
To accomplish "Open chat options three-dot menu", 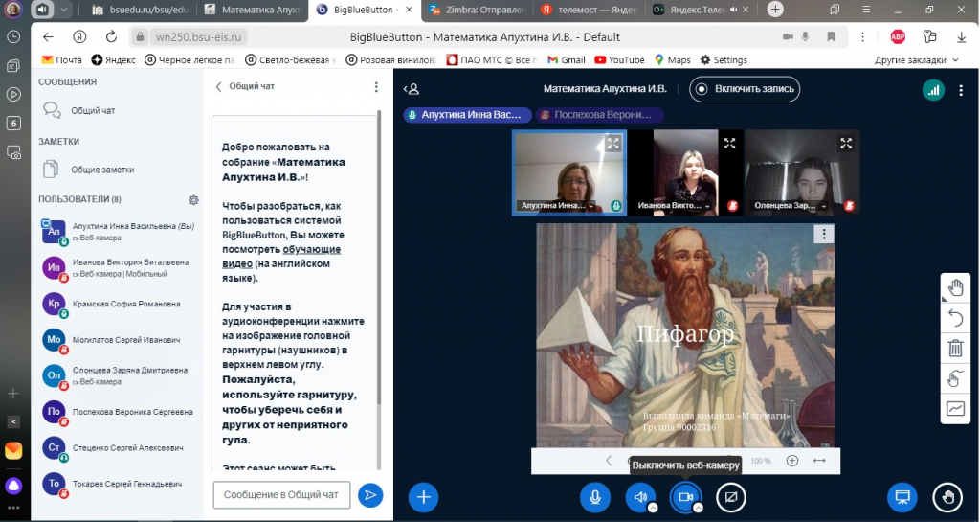I will coord(375,87).
